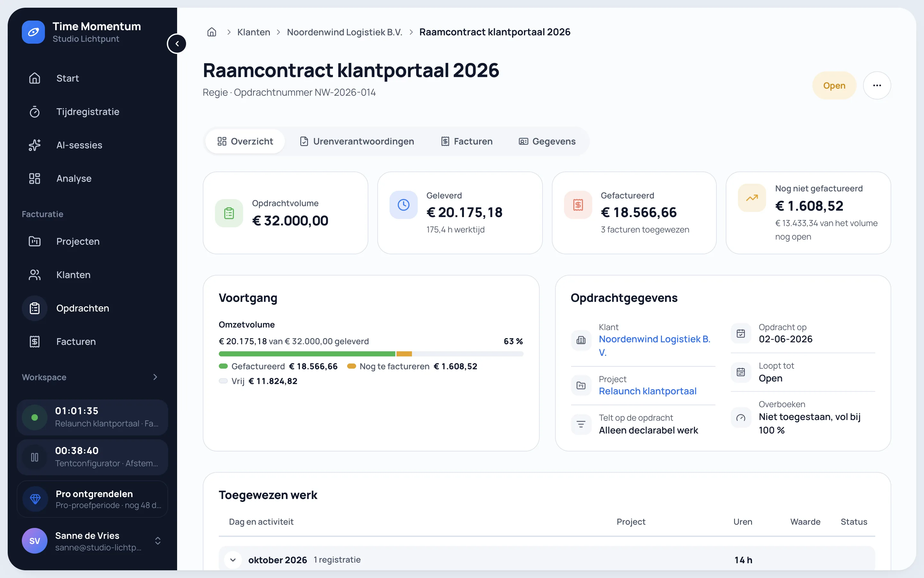The image size is (924, 578).
Task: Click the Start house icon in sidebar
Action: pos(35,78)
